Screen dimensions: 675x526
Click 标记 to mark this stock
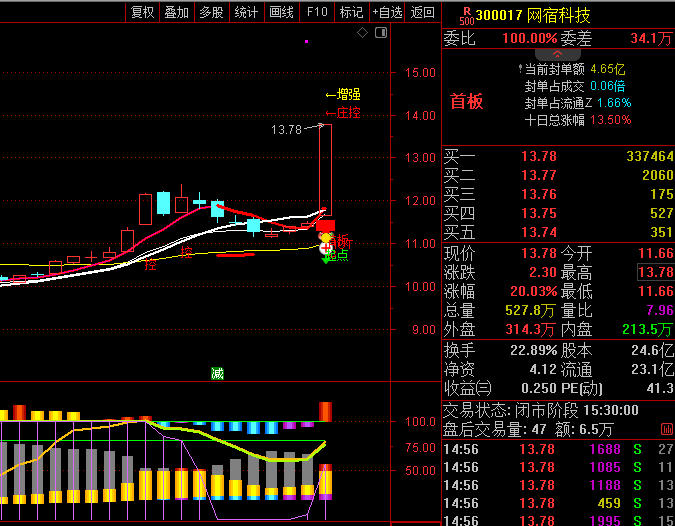351,12
